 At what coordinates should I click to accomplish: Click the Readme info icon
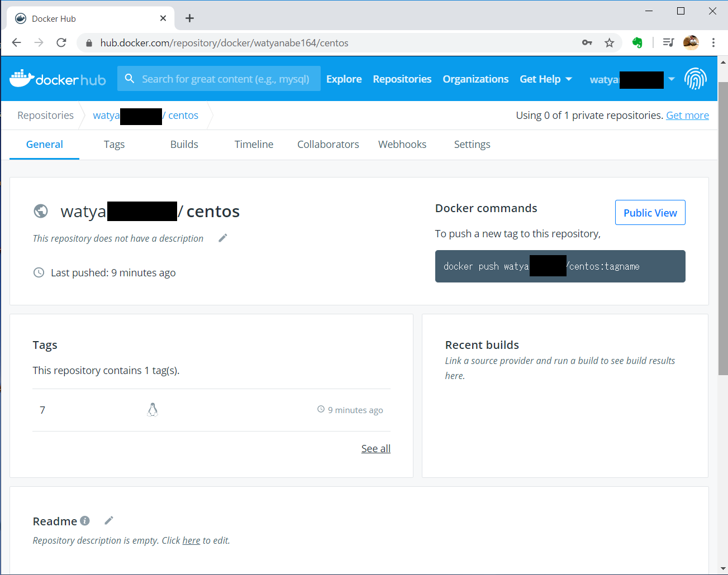(x=85, y=520)
